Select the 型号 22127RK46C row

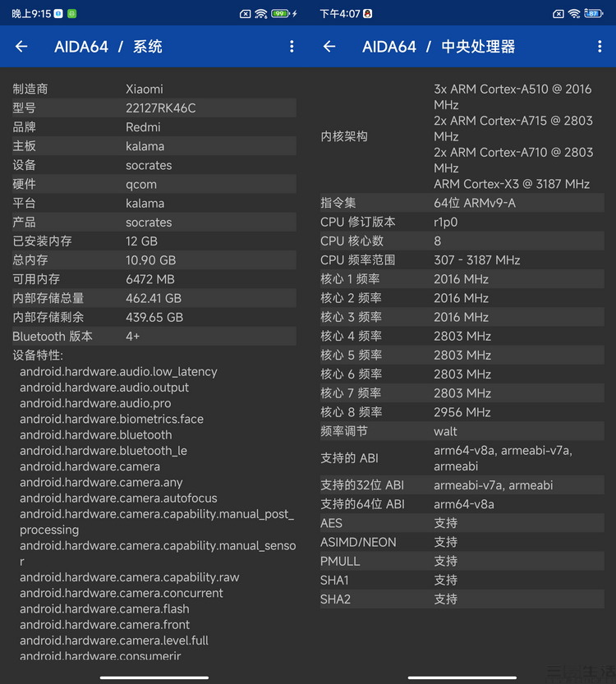click(x=154, y=108)
